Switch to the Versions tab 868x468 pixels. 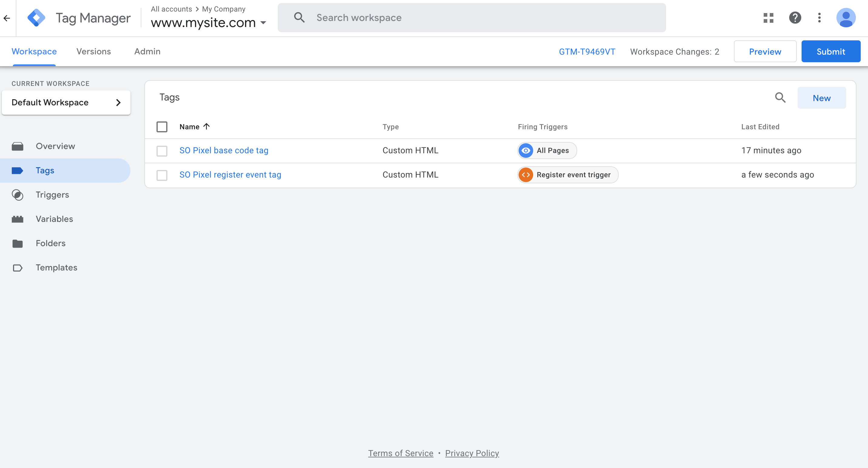[93, 52]
